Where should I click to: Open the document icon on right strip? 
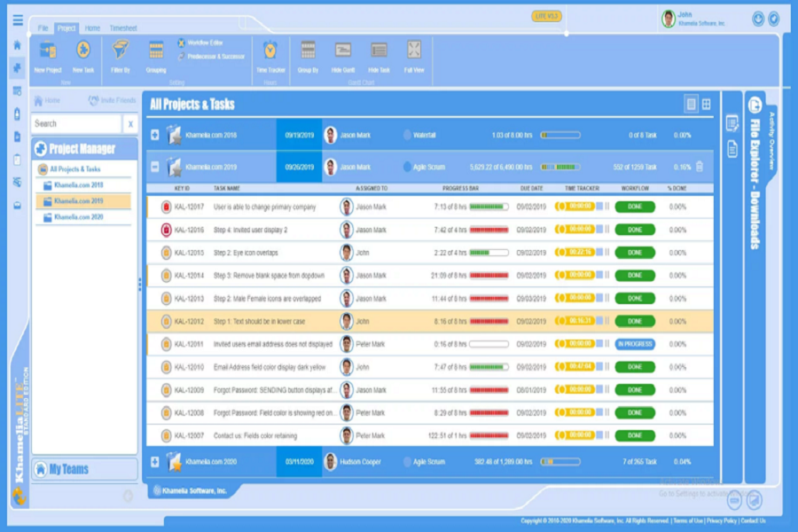(x=732, y=149)
